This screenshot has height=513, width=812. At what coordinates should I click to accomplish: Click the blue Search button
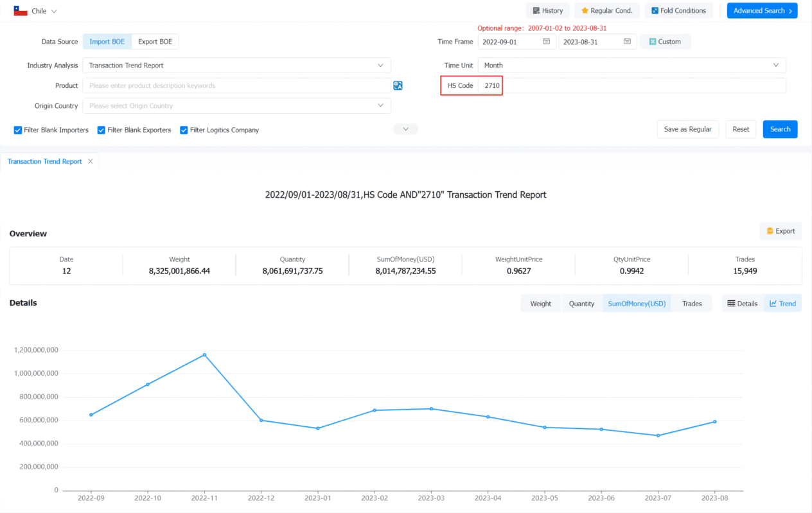point(780,129)
